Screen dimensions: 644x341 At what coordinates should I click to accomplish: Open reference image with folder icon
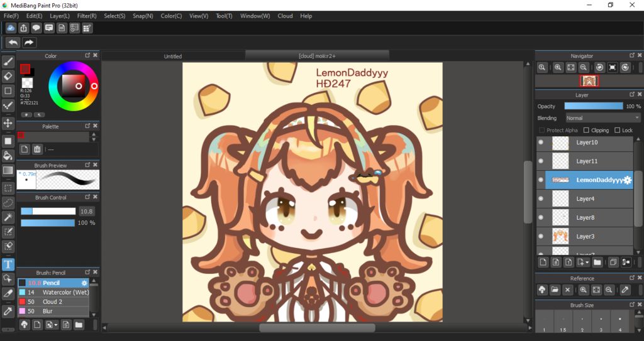pos(555,290)
